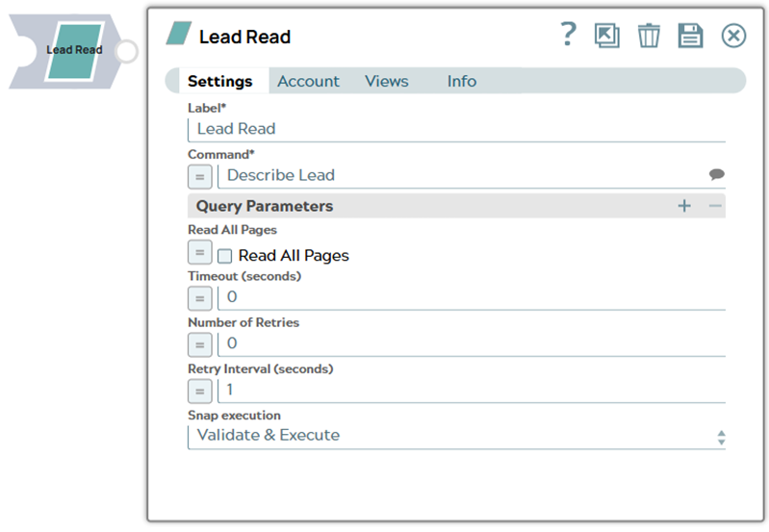This screenshot has width=769, height=532.
Task: Click the Lead Read snap output connector
Action: 127,52
